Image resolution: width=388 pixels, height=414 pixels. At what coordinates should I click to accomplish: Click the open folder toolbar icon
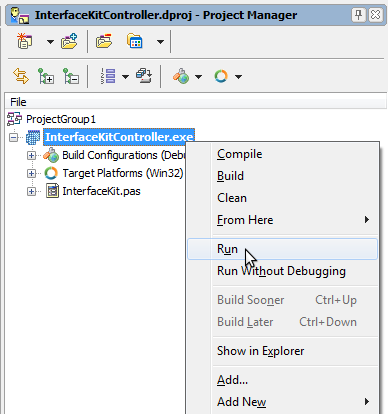104,41
